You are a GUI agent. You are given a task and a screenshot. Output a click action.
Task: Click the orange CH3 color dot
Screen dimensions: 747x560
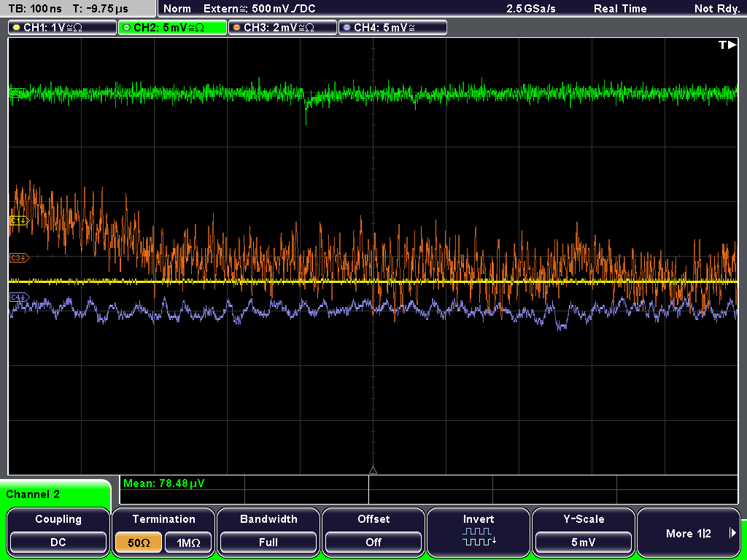(x=237, y=28)
